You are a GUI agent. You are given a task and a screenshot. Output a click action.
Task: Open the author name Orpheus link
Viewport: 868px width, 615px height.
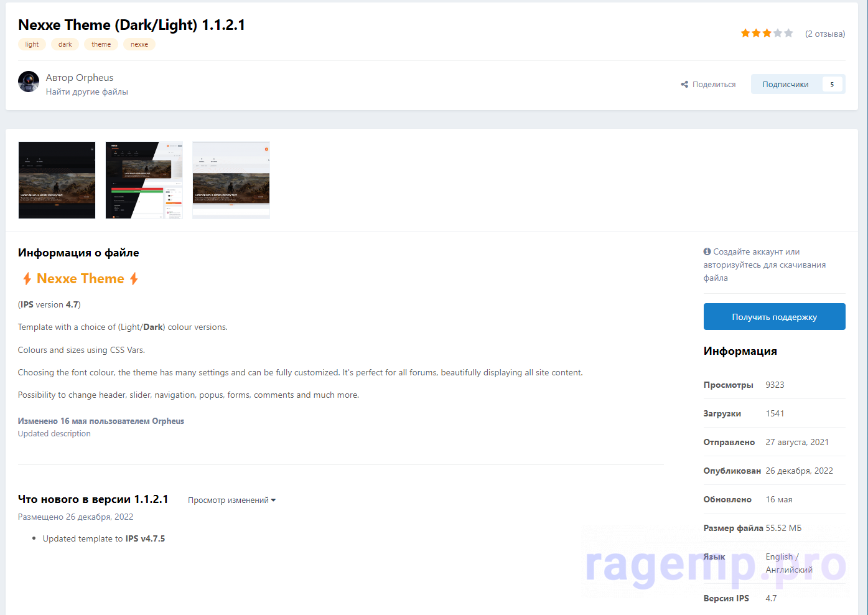(95, 78)
